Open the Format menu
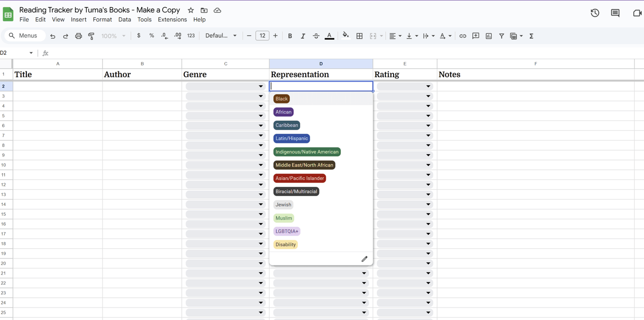 pos(102,20)
